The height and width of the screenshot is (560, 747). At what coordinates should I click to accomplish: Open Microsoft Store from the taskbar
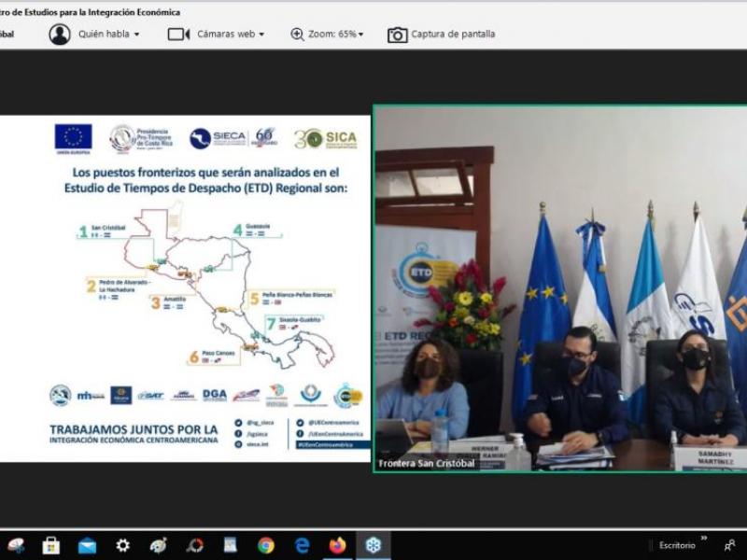pyautogui.click(x=51, y=545)
